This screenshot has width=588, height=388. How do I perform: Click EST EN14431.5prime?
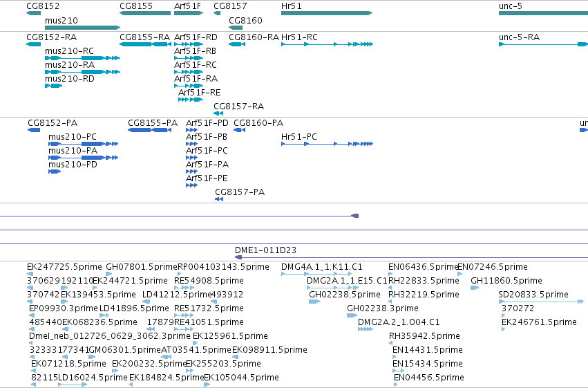(x=428, y=350)
